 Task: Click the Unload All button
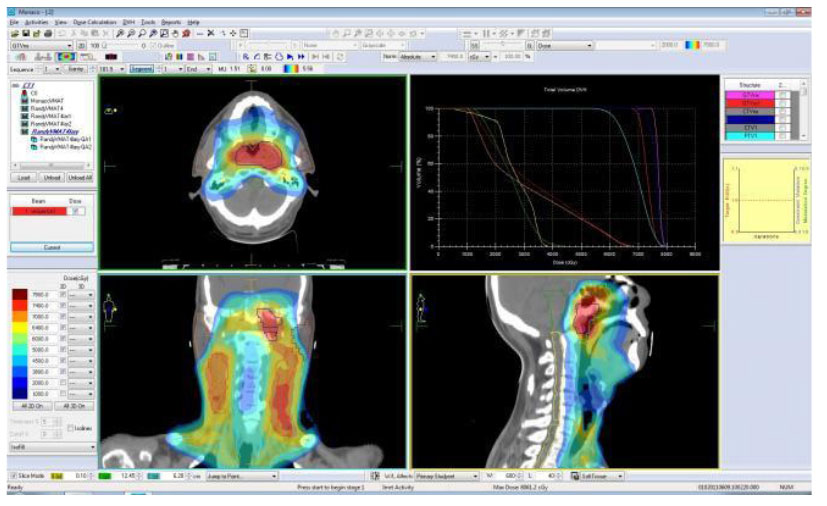pyautogui.click(x=80, y=177)
